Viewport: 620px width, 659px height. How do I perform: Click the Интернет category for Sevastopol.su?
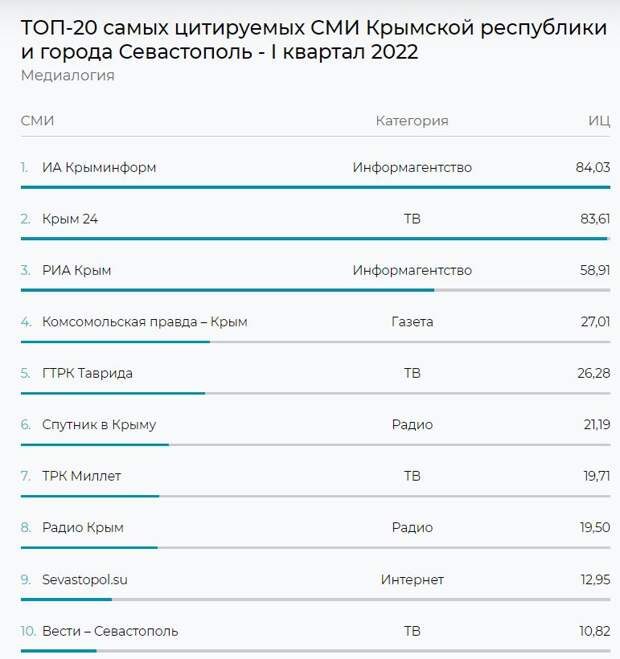pos(412,579)
